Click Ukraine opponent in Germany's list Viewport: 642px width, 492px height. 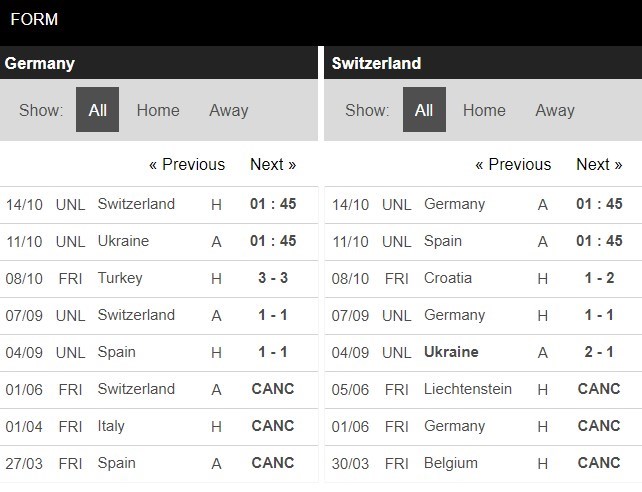point(123,241)
